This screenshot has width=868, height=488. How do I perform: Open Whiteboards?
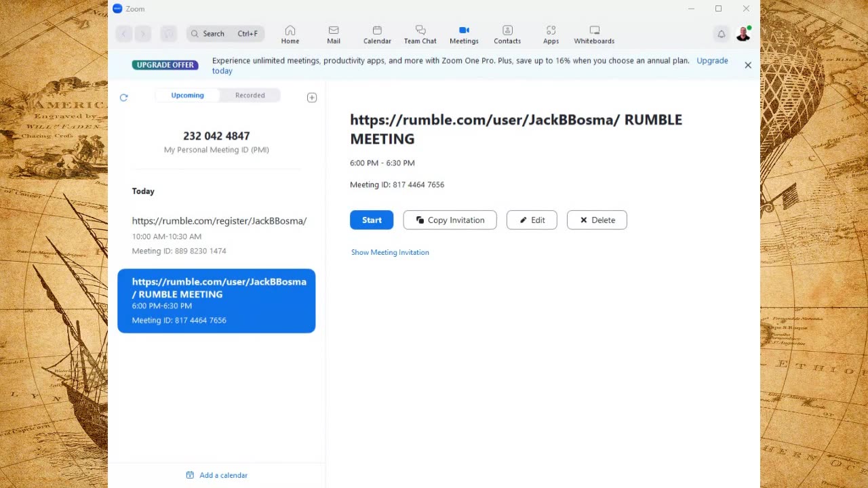click(x=594, y=35)
